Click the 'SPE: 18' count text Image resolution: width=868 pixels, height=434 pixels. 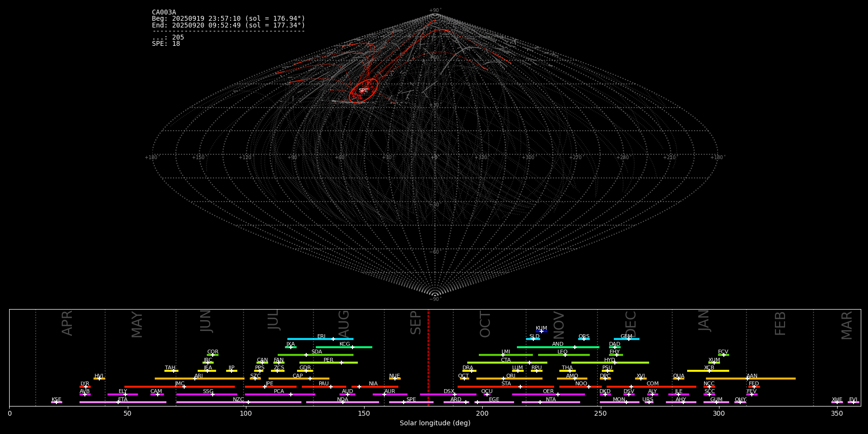click(x=166, y=44)
